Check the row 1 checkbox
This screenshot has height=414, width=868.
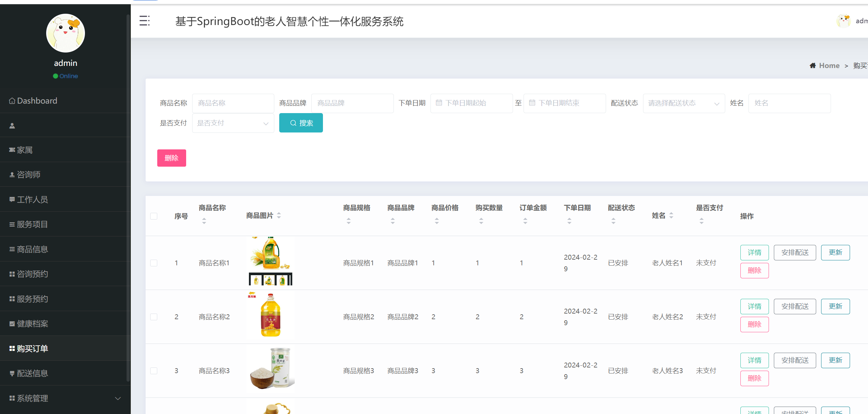154,263
